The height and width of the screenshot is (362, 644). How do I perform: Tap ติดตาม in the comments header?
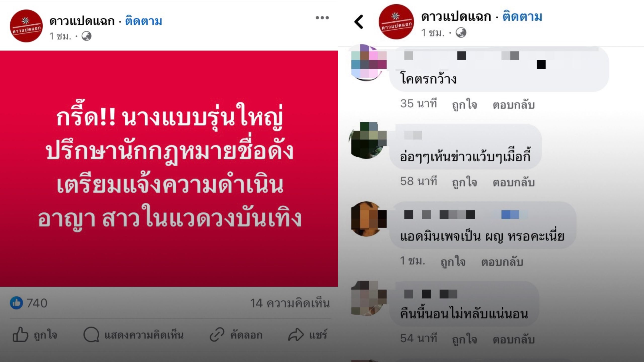(522, 17)
